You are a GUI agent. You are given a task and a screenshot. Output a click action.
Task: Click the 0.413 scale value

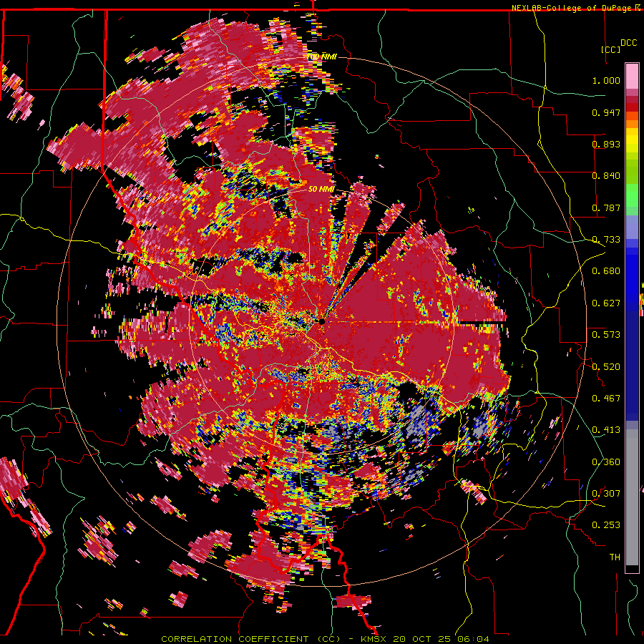(x=606, y=430)
